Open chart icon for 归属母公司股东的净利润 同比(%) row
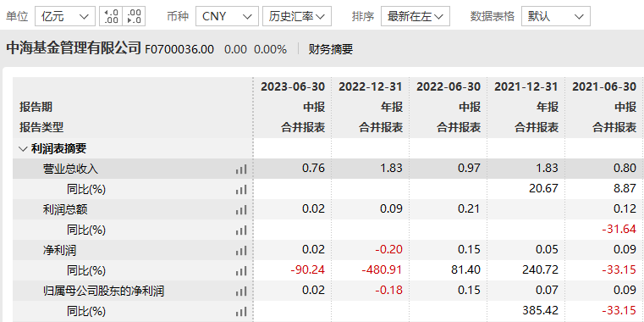The height and width of the screenshot is (322, 644). point(241,312)
